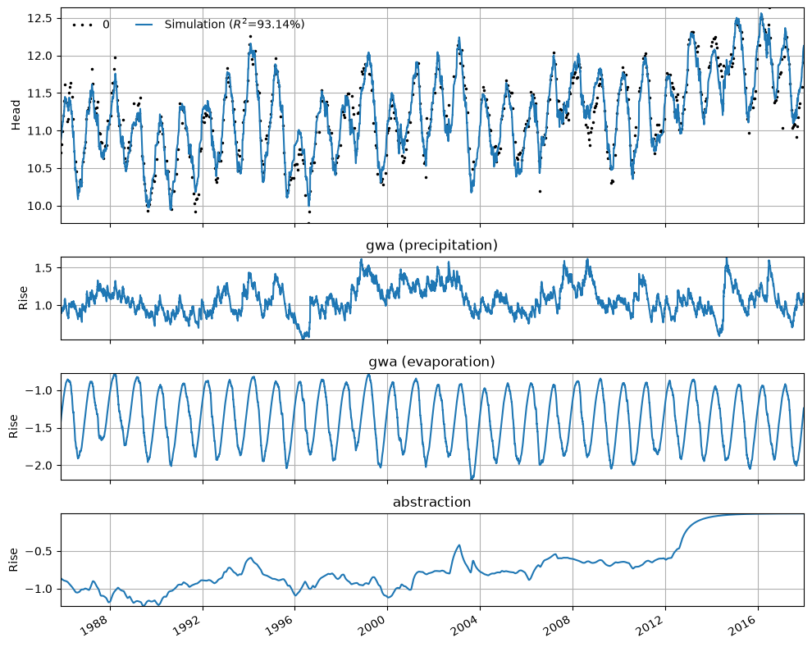Viewport: 812px width, 647px height.
Task: Click the 12.5 tick on Head axis
Action: pyautogui.click(x=40, y=18)
